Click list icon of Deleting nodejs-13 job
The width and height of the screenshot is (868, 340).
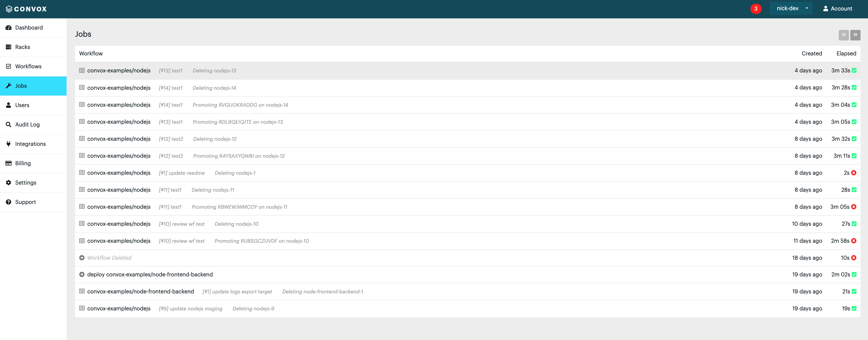coord(82,71)
